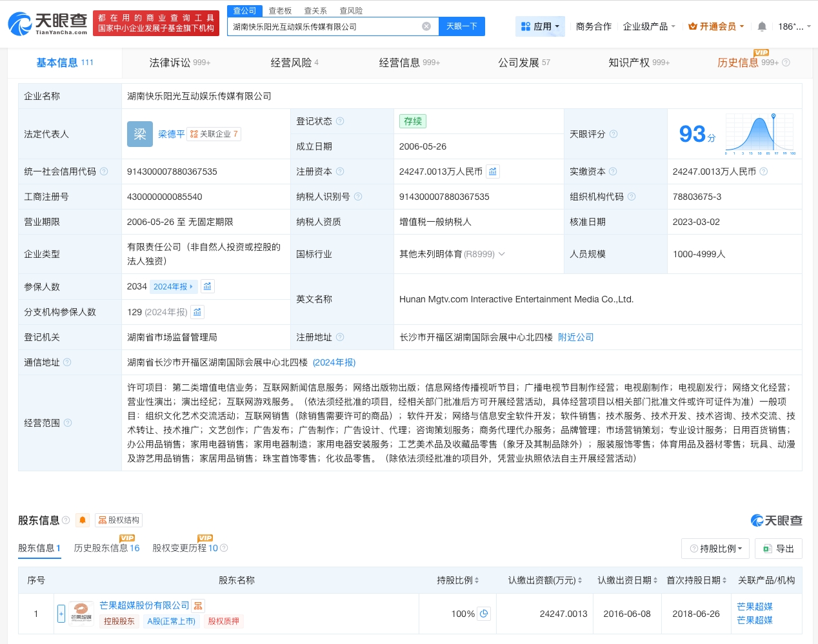Image resolution: width=818 pixels, height=644 pixels.
Task: Click help icon beside 统一社会信用代码
Action: coord(104,171)
